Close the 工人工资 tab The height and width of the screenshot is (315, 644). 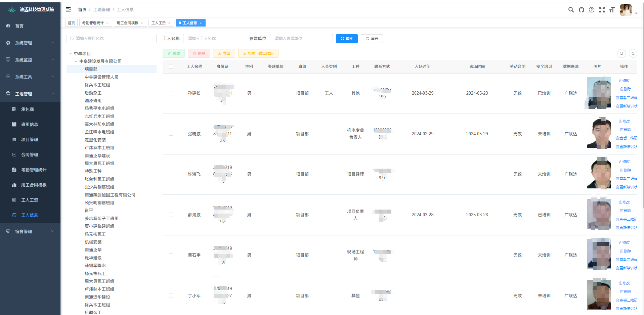[x=169, y=23]
